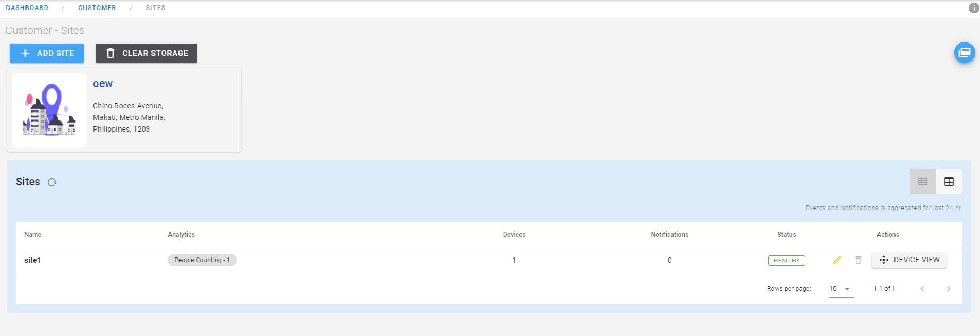Switch to grid view layout
This screenshot has width=980, height=336.
click(x=949, y=182)
